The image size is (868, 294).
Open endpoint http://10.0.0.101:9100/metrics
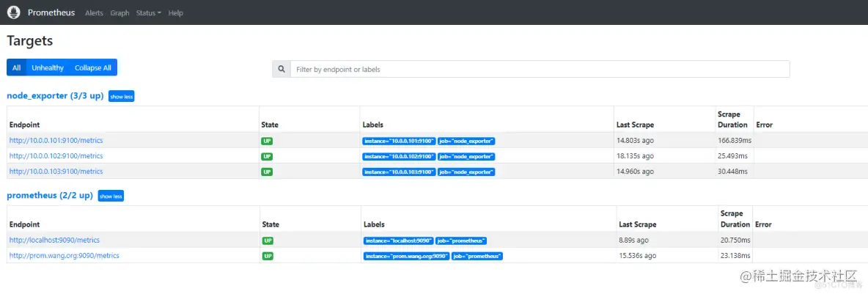pyautogui.click(x=56, y=141)
